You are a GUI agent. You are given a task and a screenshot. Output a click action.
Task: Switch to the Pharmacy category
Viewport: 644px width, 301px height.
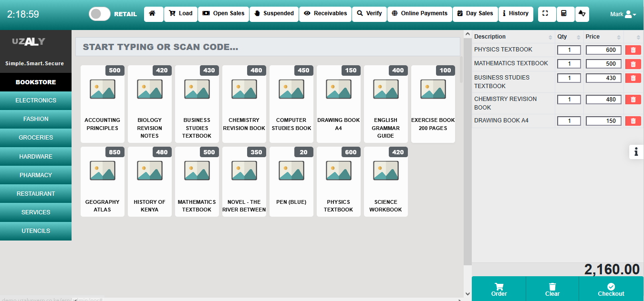[x=36, y=175]
